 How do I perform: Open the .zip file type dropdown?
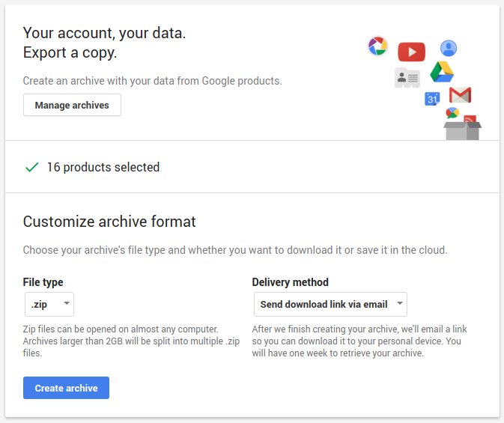(49, 304)
